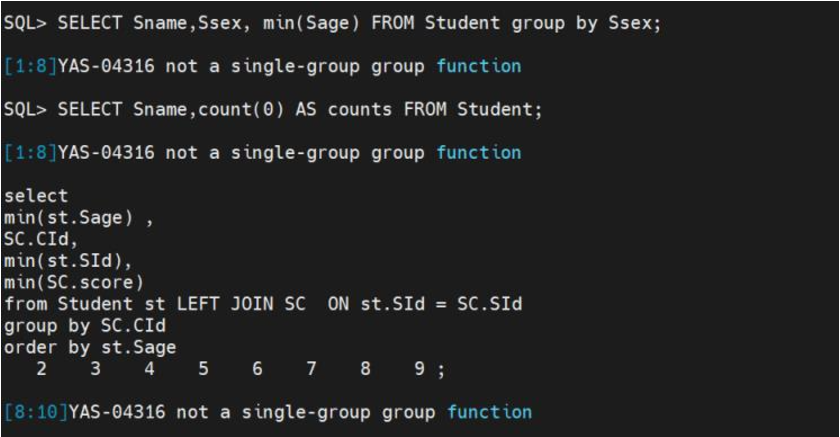The height and width of the screenshot is (437, 840).
Task: Click the [8:10] error position marker
Action: (35, 412)
